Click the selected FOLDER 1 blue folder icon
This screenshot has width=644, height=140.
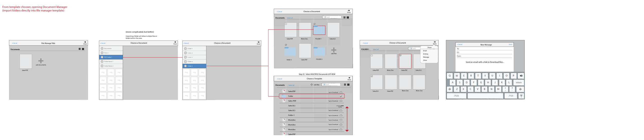[x=319, y=30]
